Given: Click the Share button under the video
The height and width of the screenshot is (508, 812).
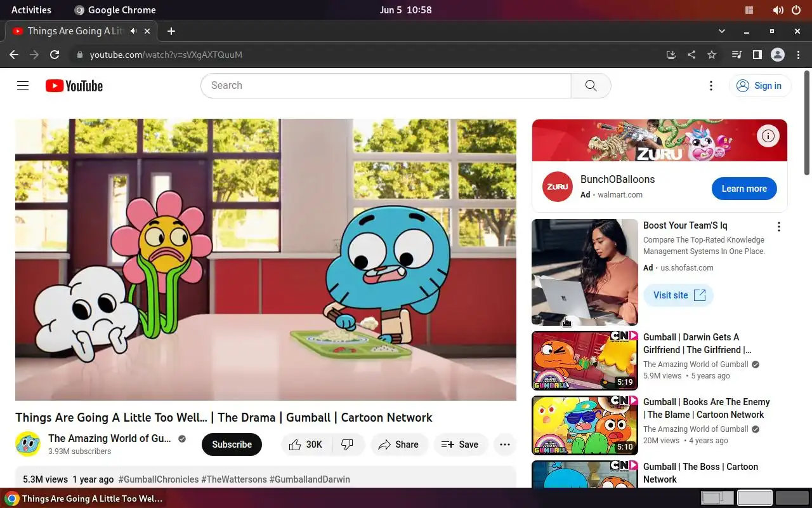Looking at the screenshot, I should (398, 444).
